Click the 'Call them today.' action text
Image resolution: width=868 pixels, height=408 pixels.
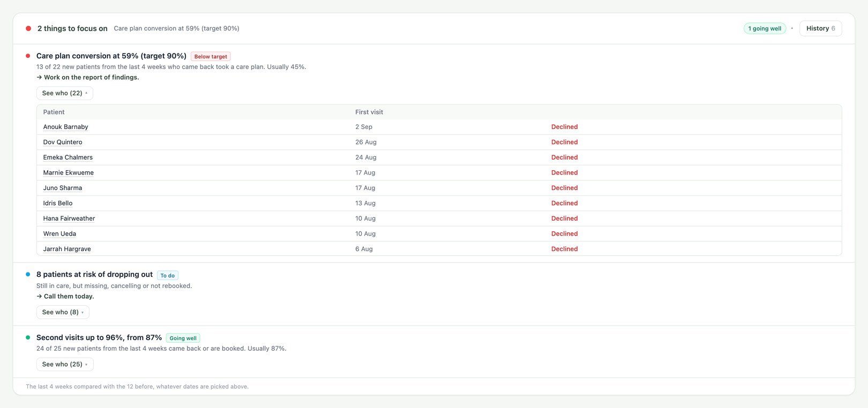[69, 296]
